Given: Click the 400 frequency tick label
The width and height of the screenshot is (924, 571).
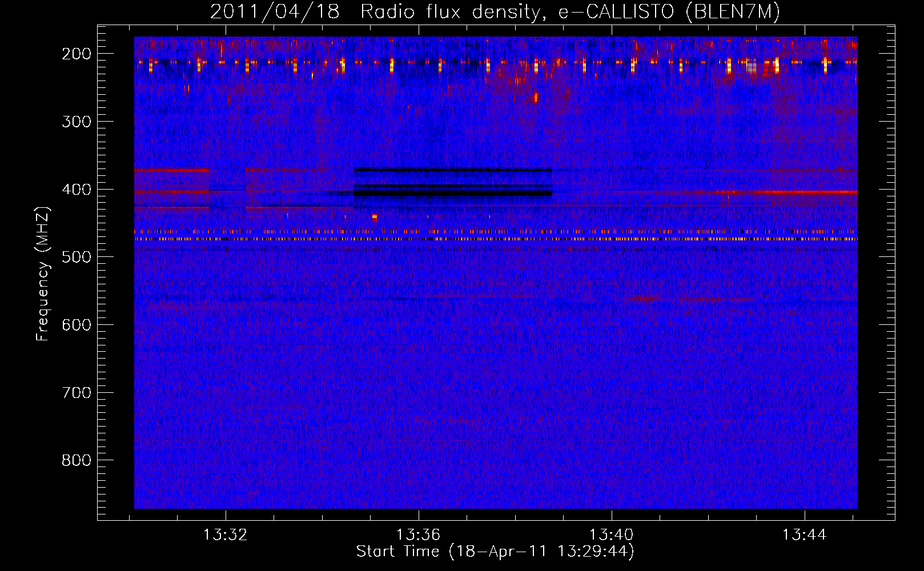Looking at the screenshot, I should [77, 190].
